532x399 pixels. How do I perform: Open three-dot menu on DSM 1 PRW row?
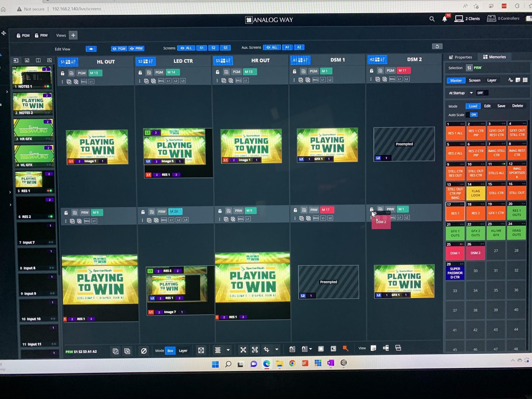pyautogui.click(x=295, y=218)
